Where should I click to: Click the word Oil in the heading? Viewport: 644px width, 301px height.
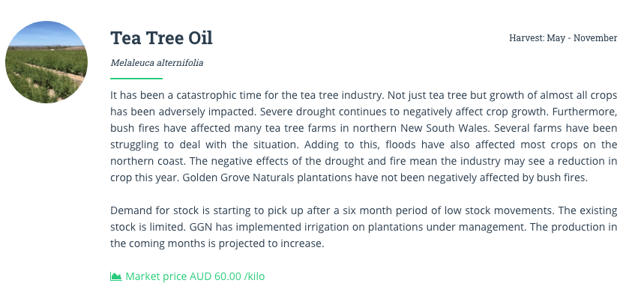200,37
